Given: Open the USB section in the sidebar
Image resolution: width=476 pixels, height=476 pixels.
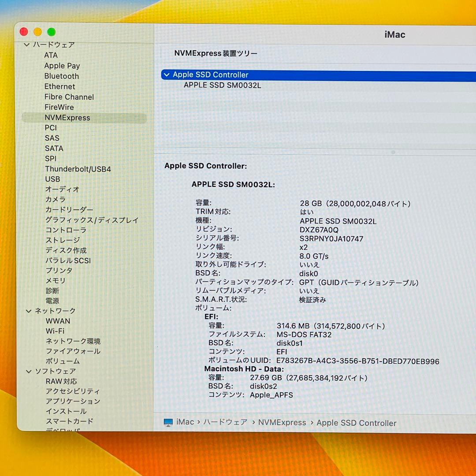Looking at the screenshot, I should (52, 179).
